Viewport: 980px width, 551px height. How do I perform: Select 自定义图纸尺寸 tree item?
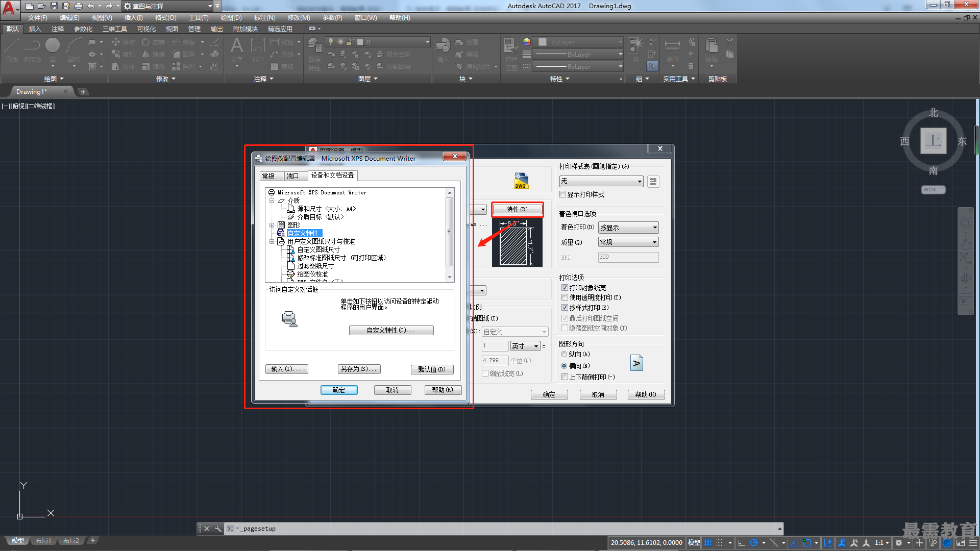(318, 249)
